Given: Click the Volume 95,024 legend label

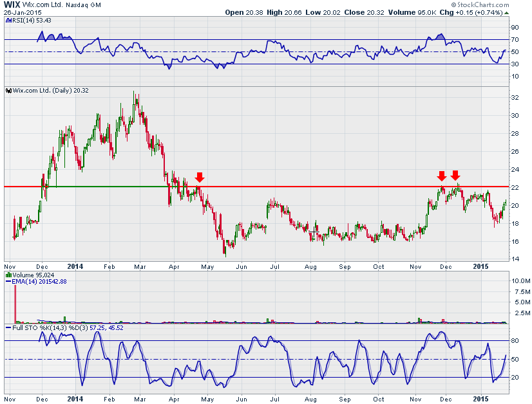Looking at the screenshot, I should (33, 275).
